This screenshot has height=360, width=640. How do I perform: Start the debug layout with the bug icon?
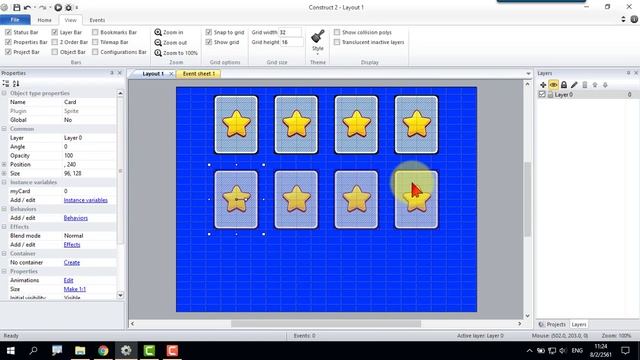tap(69, 7)
